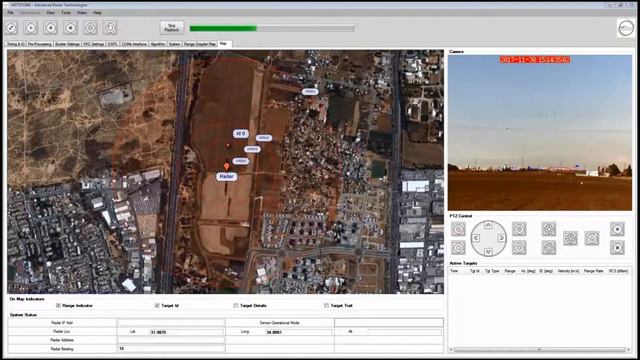The image size is (640, 360).
Task: Click the Tgt Type column header
Action: [492, 271]
